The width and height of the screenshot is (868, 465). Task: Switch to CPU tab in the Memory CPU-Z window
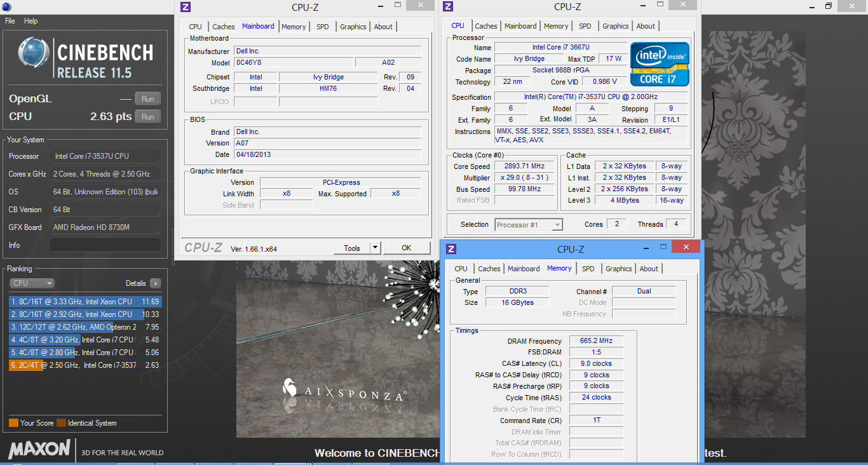461,269
